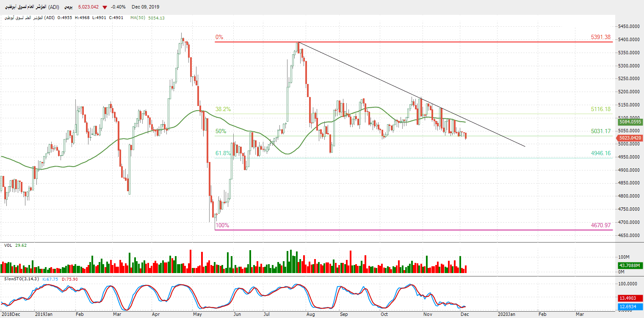Click the Jul time axis label
The width and height of the screenshot is (644, 318).
point(267,315)
